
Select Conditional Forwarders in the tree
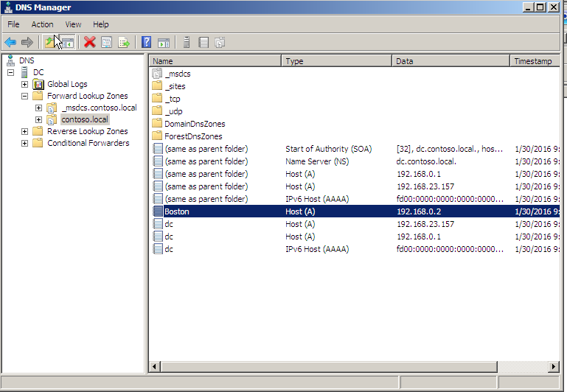pyautogui.click(x=88, y=143)
